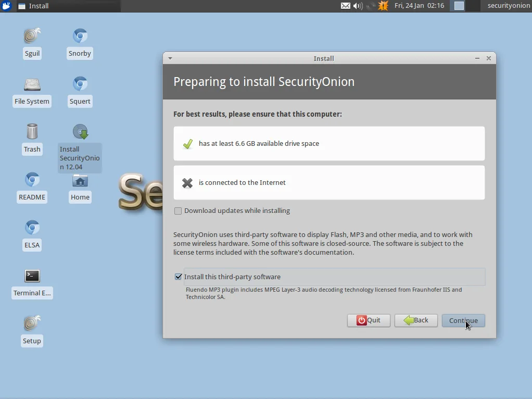
Task: Open the orange notification burst tray icon
Action: [x=383, y=6]
